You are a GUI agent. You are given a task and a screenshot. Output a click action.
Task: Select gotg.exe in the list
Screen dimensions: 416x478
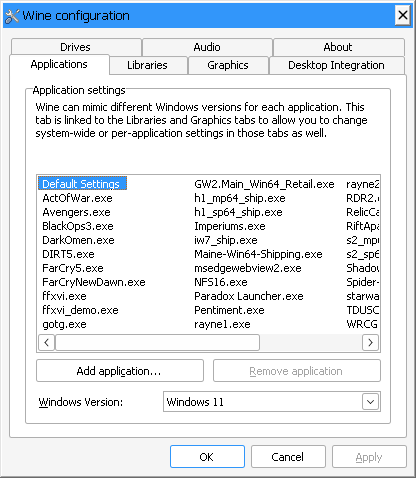coord(64,324)
